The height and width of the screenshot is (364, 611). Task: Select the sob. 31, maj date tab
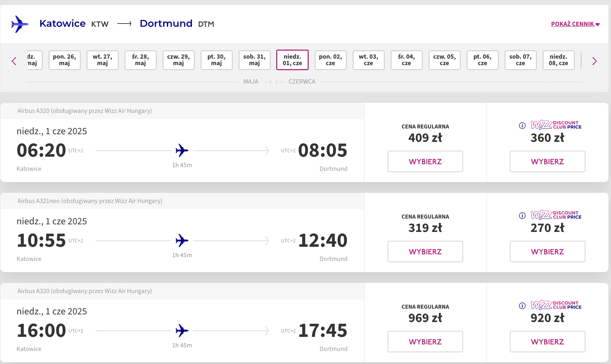[254, 60]
